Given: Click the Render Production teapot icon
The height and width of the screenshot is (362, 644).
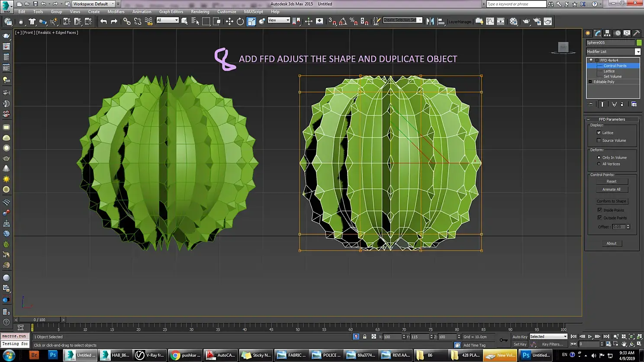Looking at the screenshot, I should coord(547,21).
